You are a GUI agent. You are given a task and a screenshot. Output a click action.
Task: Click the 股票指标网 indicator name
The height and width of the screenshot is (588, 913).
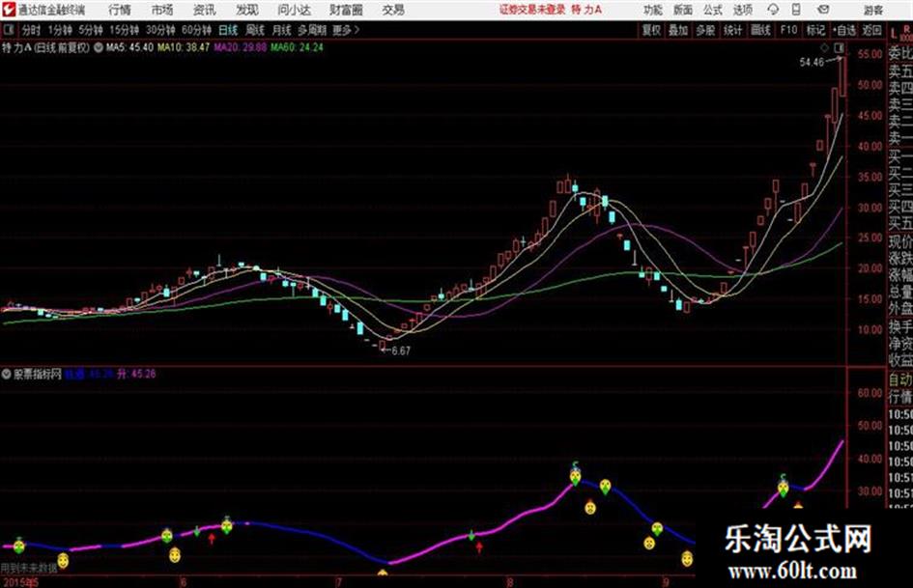pos(38,374)
